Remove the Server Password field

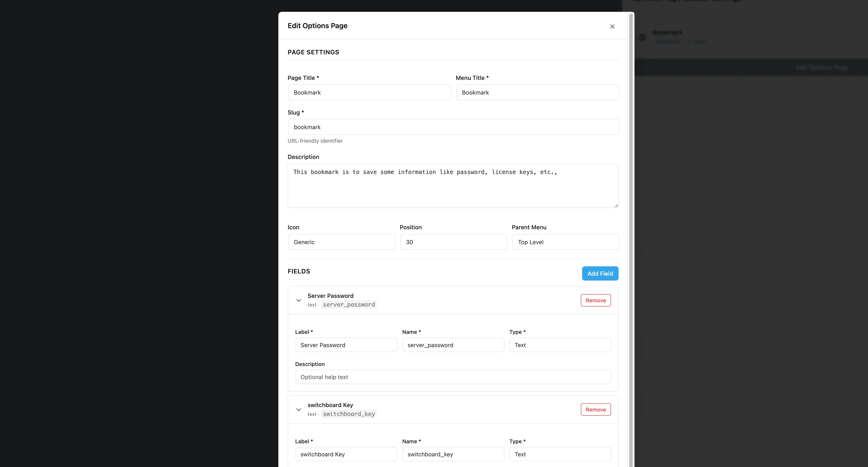click(595, 300)
